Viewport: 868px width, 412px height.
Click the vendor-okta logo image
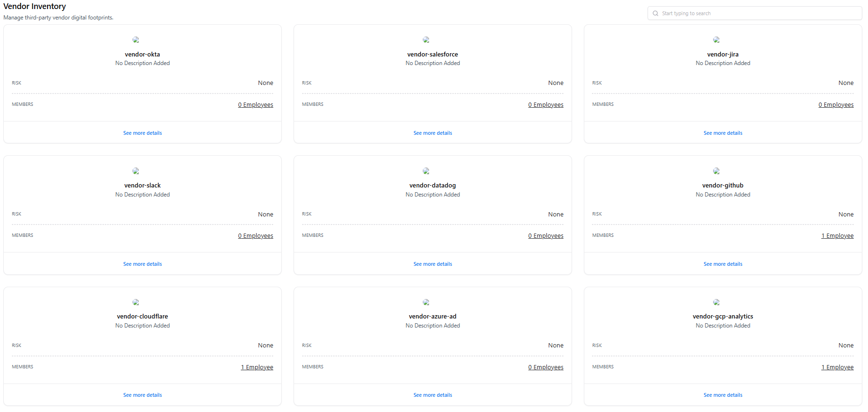136,40
